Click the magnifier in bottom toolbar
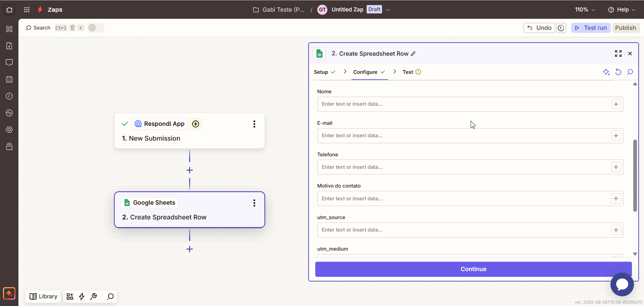The image size is (644, 306). pyautogui.click(x=110, y=297)
